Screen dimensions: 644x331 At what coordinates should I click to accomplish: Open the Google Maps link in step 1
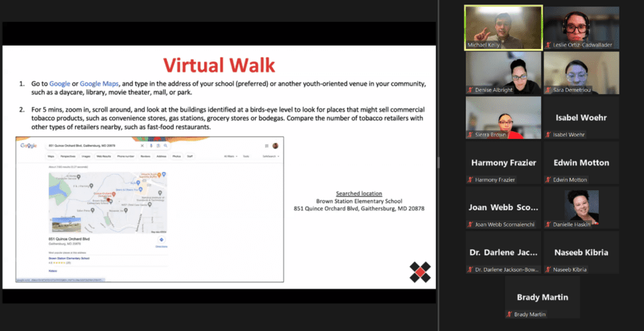99,84
